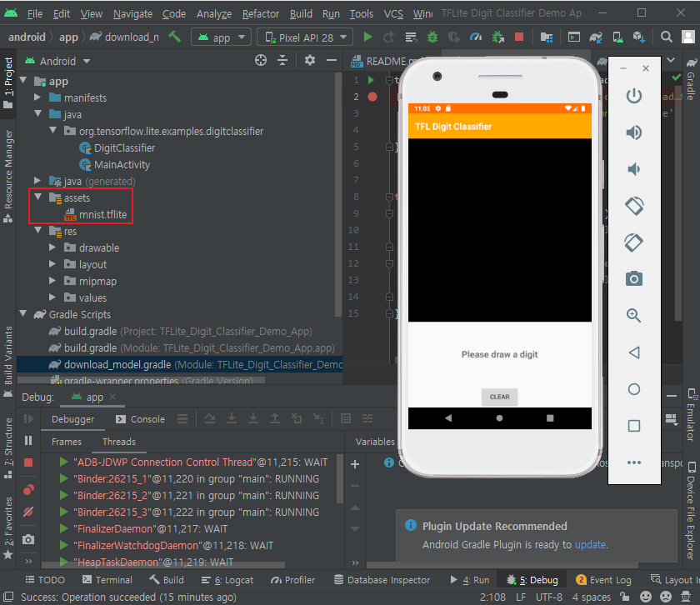Run the app with the green play button

pyautogui.click(x=367, y=37)
